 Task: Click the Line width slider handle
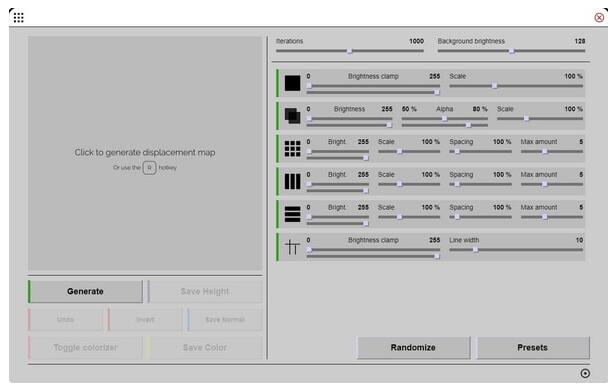coord(475,250)
